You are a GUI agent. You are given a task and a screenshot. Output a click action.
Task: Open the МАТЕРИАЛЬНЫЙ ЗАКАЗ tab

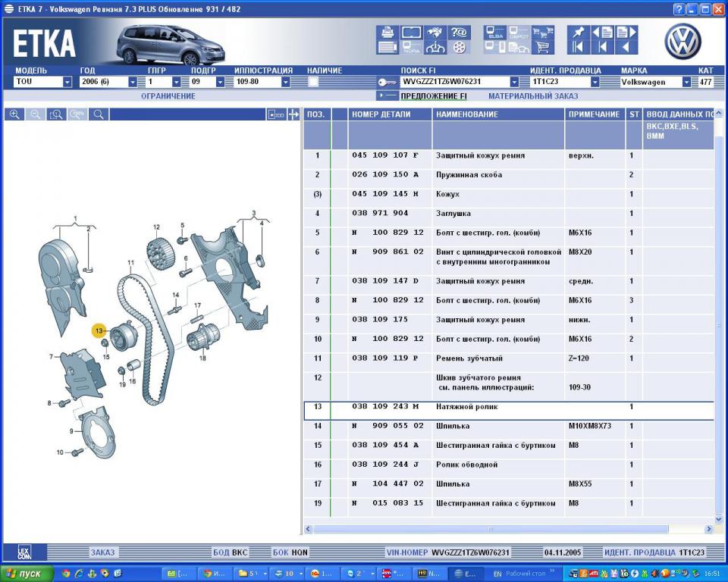coord(533,96)
